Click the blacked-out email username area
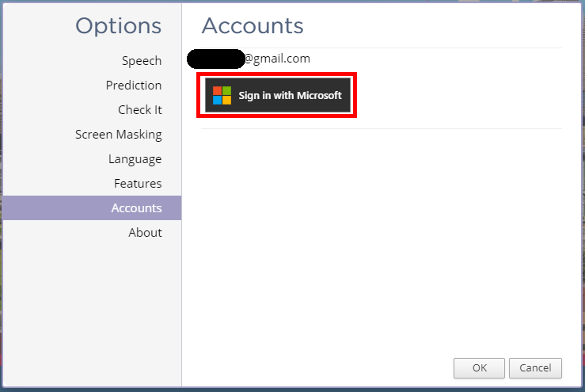 pos(215,59)
